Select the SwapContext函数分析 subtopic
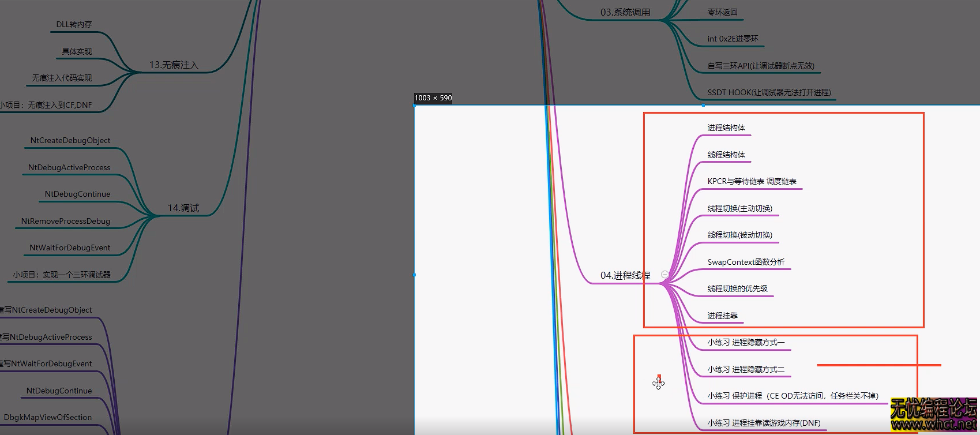 tap(746, 262)
